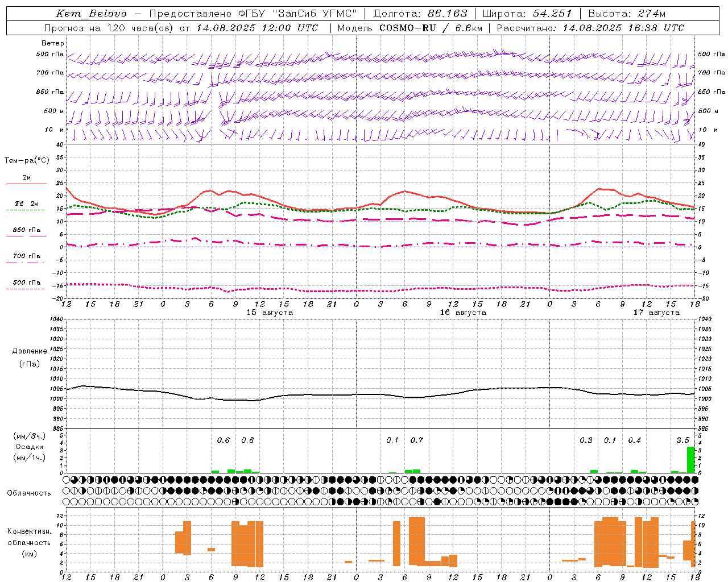The width and height of the screenshot is (728, 582).
Task: Click the Конвективн. облачность panel label
Action: click(x=29, y=542)
